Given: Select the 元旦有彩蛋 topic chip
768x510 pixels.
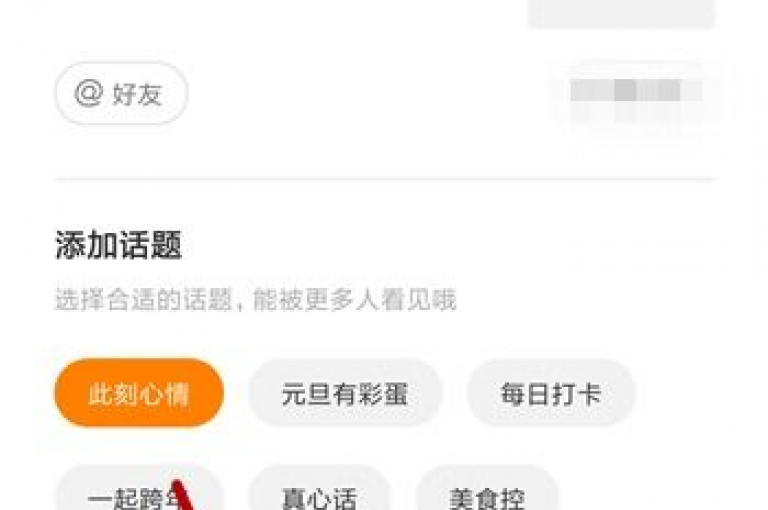Looking at the screenshot, I should [345, 393].
